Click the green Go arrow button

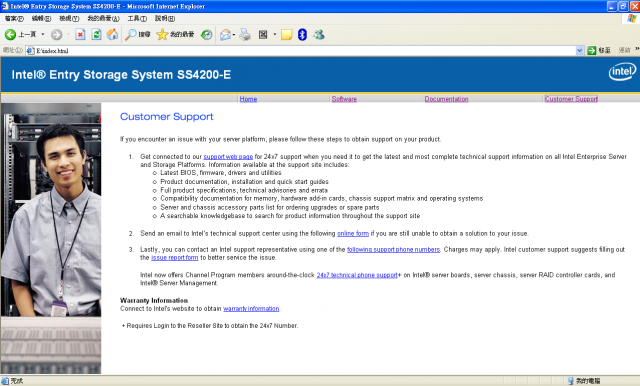tap(592, 51)
